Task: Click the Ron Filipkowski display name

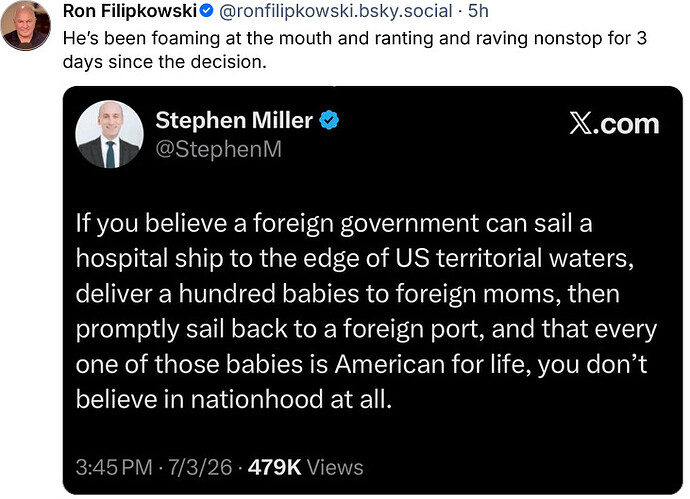Action: coord(130,11)
